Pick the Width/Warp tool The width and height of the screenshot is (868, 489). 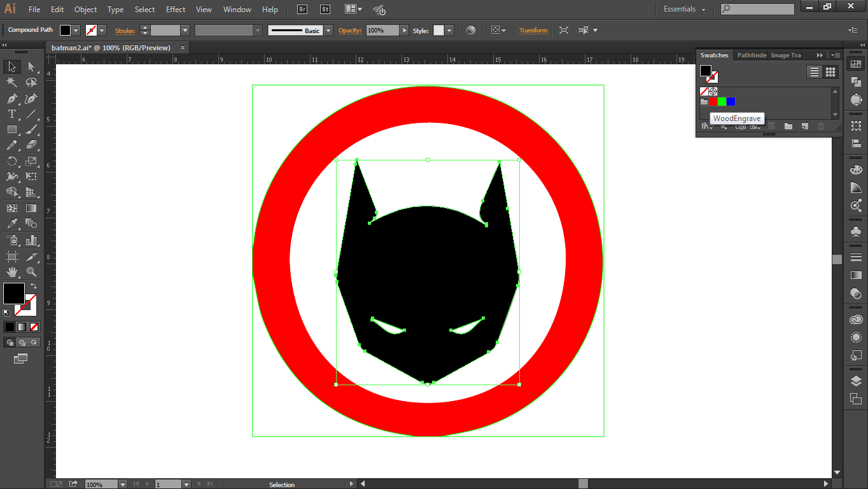click(x=12, y=176)
